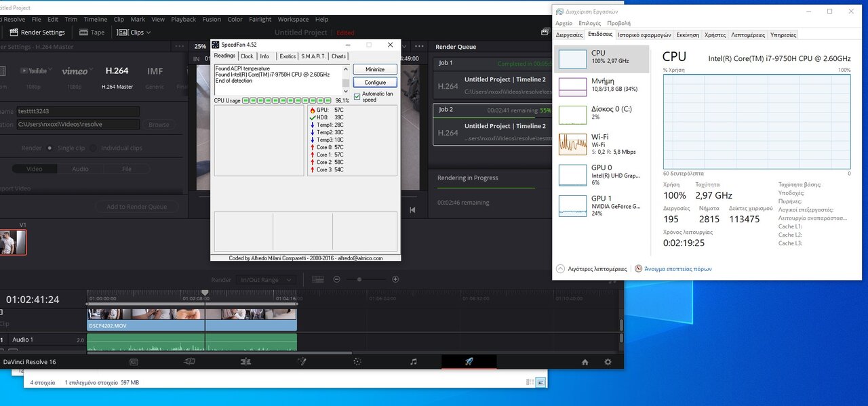Switch to the Διεργασίες tab in Task Manager
868x406 pixels.
tap(570, 35)
